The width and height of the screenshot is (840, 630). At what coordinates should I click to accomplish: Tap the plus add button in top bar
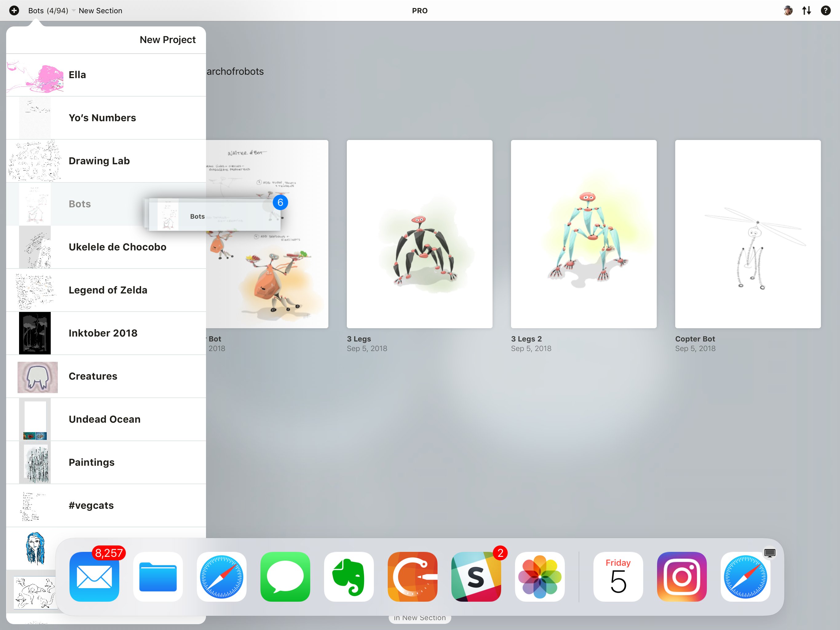pos(14,11)
